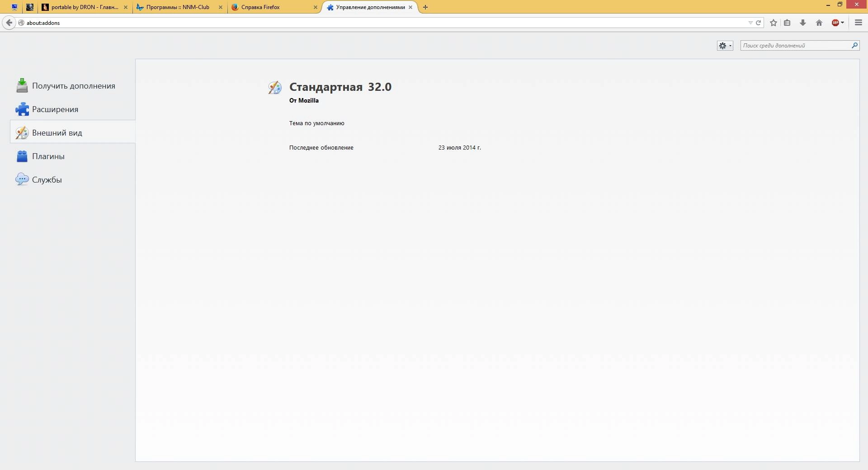Show bookmarks list menu
The width and height of the screenshot is (868, 470).
(x=787, y=23)
